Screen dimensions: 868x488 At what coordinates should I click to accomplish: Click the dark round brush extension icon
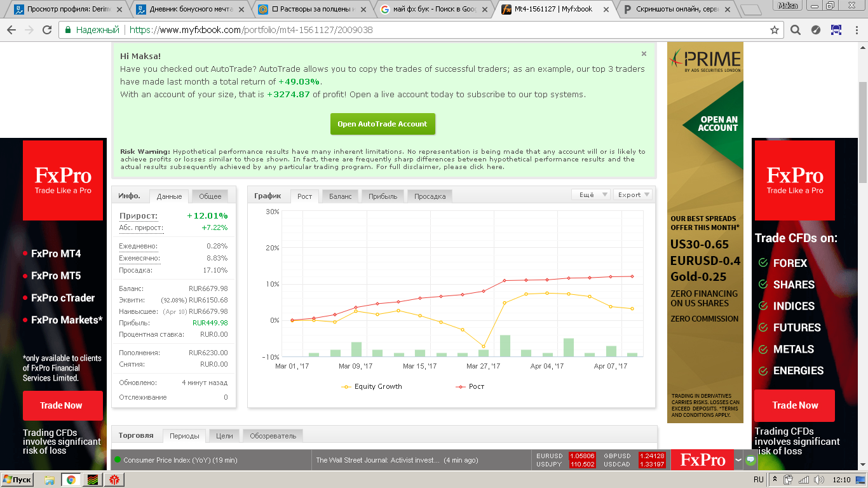817,30
